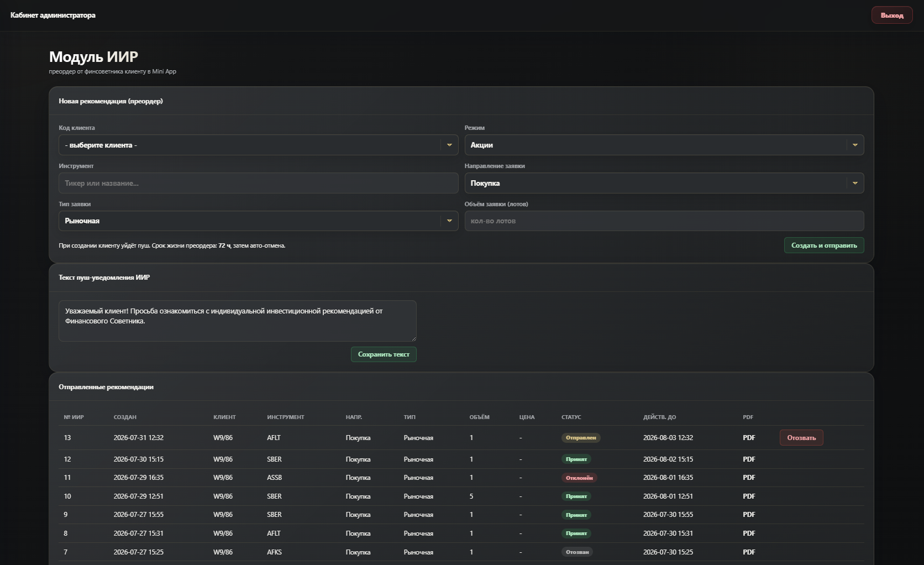924x565 pixels.
Task: Click the Создан column header
Action: click(125, 417)
